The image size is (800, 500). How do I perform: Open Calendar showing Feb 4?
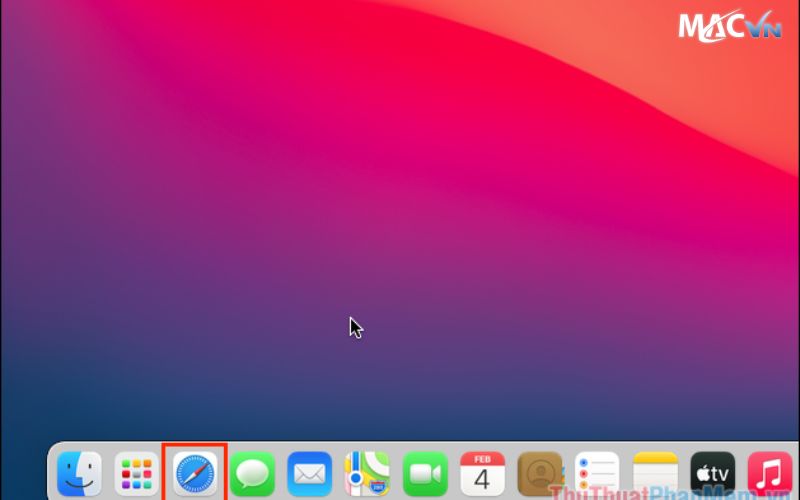click(482, 473)
